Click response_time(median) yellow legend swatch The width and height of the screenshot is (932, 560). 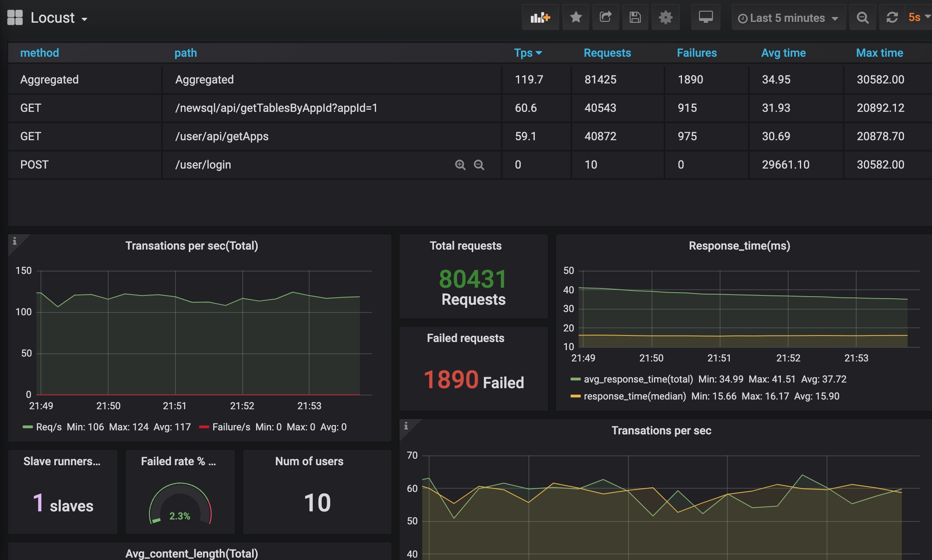[x=575, y=396]
